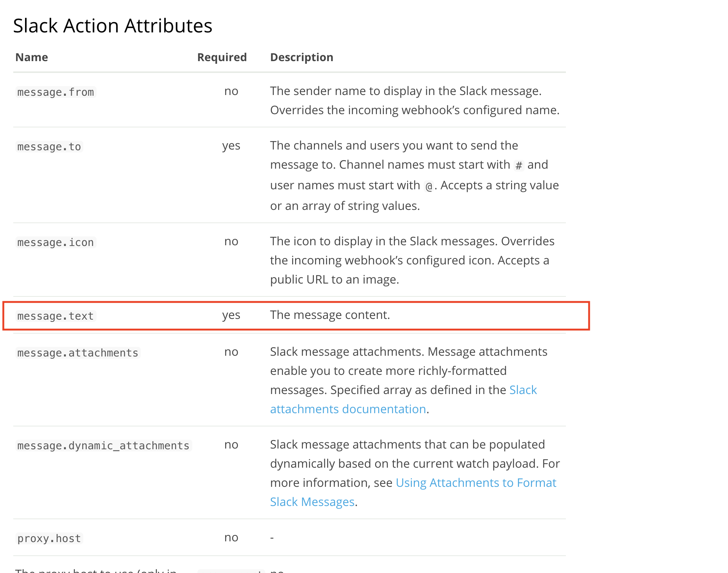728x573 pixels.
Task: Click the proxy.host attribute name
Action: [49, 538]
